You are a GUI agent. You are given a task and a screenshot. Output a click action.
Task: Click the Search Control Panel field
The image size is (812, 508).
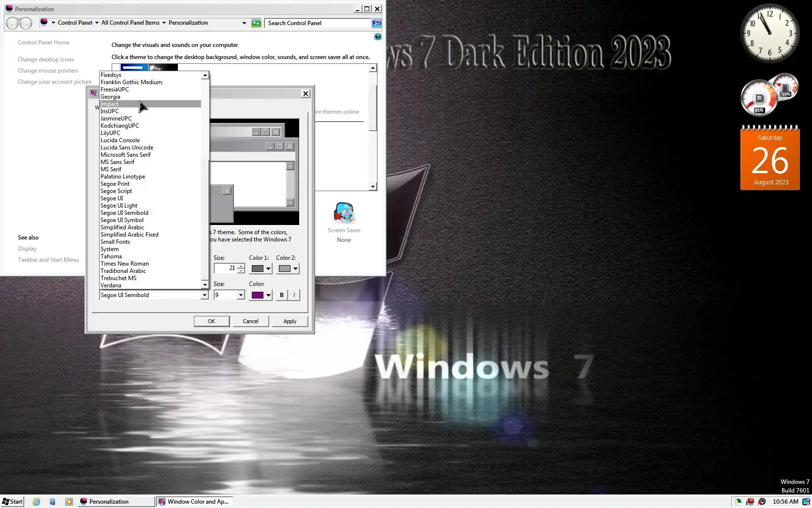click(318, 23)
